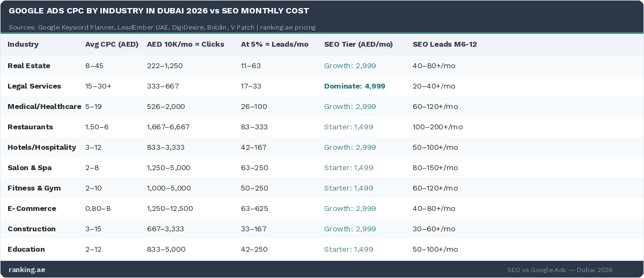The width and height of the screenshot is (644, 278).
Task: Select the Medical/Healthcare industry cell
Action: [44, 107]
